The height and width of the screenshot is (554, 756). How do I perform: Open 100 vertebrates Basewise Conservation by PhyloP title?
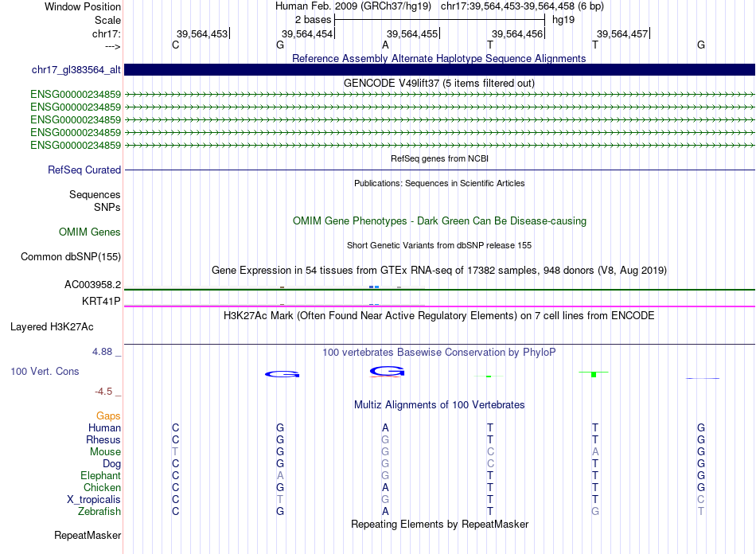click(438, 353)
